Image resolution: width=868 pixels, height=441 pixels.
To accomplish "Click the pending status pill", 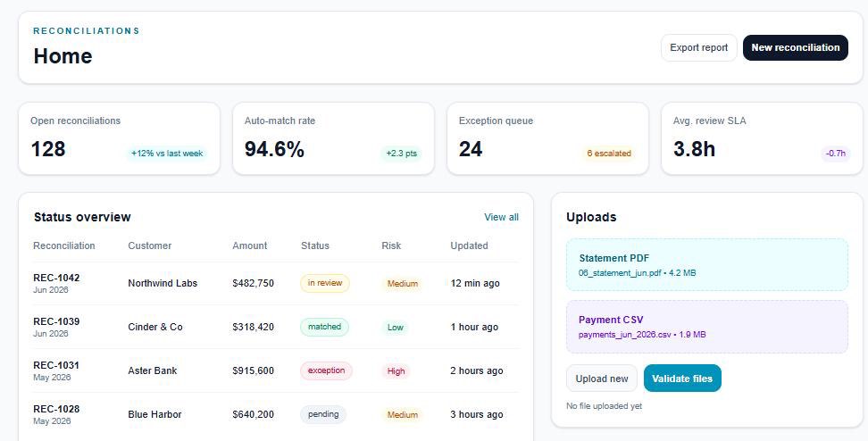I will pos(323,414).
